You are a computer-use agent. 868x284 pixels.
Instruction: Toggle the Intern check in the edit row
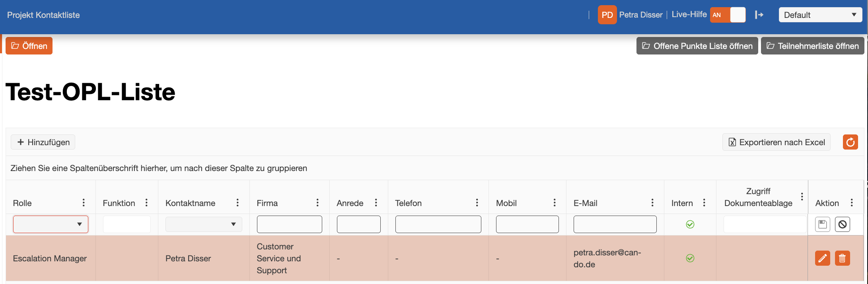click(x=690, y=224)
